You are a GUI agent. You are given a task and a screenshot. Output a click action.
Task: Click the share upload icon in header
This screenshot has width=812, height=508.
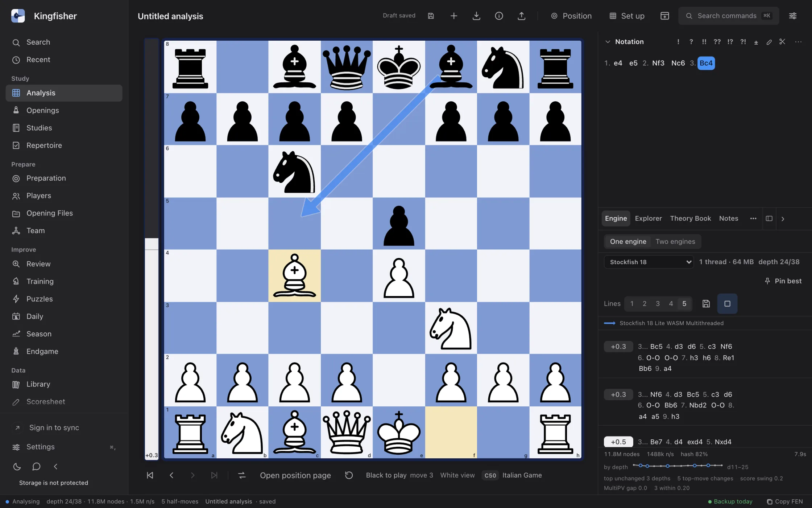(x=522, y=16)
